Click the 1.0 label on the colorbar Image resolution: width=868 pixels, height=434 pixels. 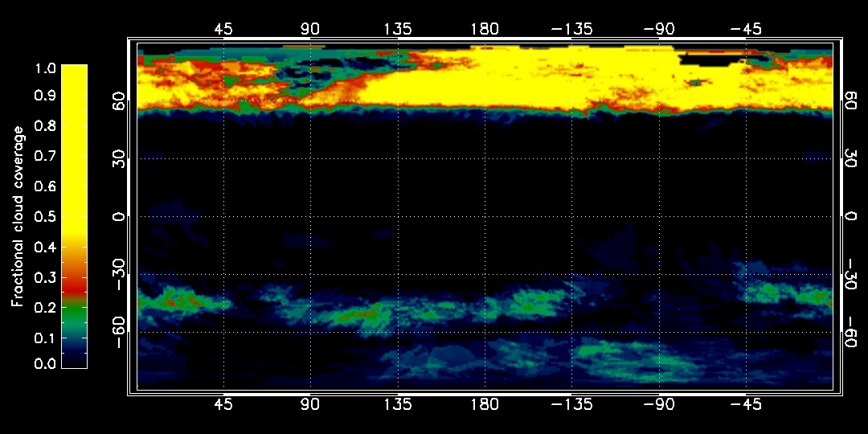(x=45, y=68)
